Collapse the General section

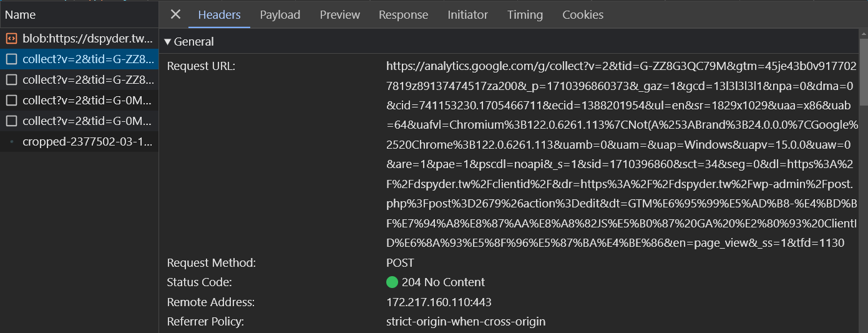click(x=188, y=42)
